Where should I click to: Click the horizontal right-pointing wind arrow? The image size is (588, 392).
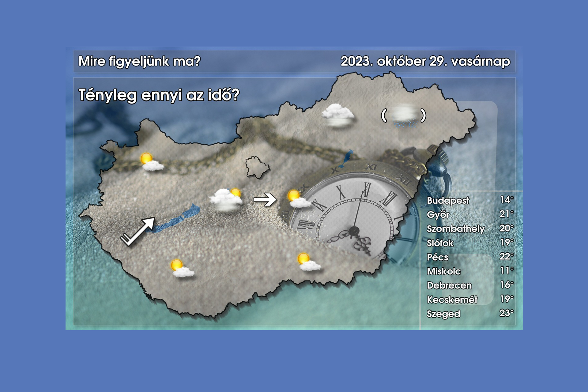(265, 200)
